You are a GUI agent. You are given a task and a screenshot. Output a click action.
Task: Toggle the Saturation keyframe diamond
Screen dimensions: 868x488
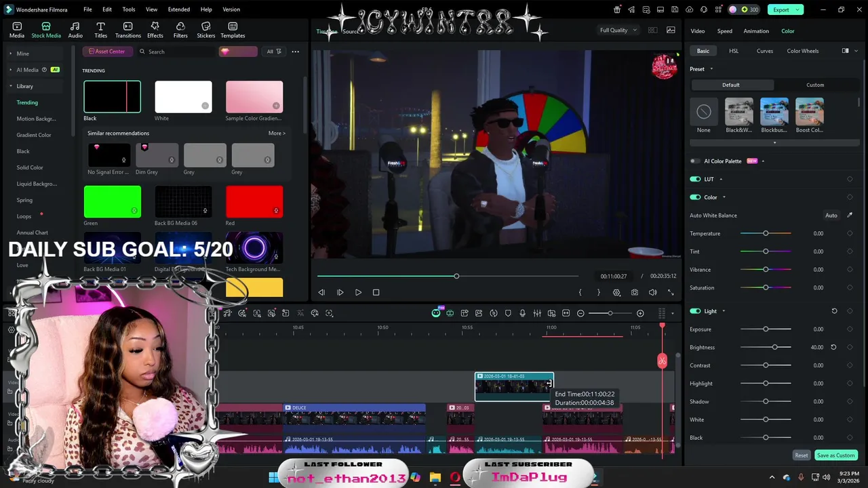point(850,287)
